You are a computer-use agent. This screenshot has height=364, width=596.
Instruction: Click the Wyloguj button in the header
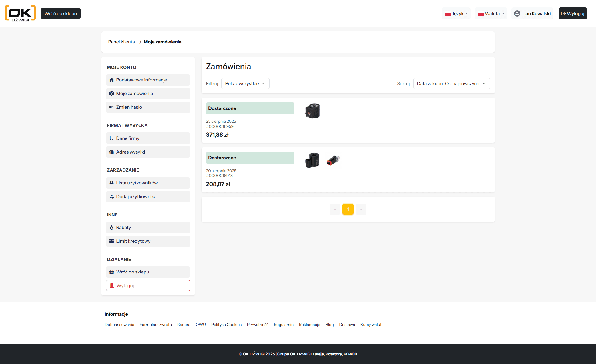(573, 13)
